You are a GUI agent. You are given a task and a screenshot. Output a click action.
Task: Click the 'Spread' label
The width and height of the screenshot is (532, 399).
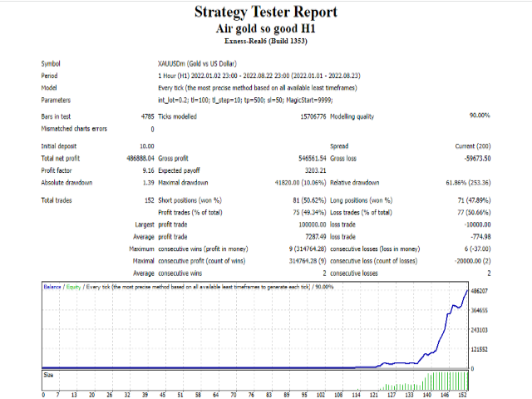coord(339,146)
